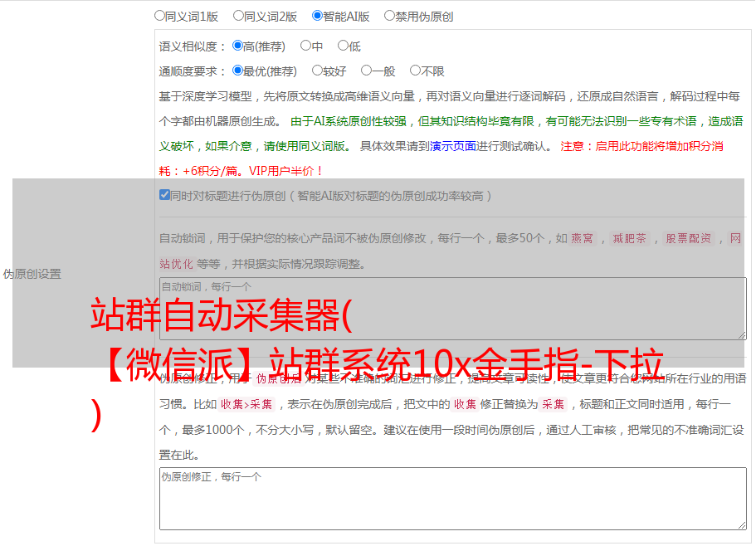Viewport: 756px width, 546px height.
Task: Choose the 智能AI版 radio option
Action: [317, 16]
